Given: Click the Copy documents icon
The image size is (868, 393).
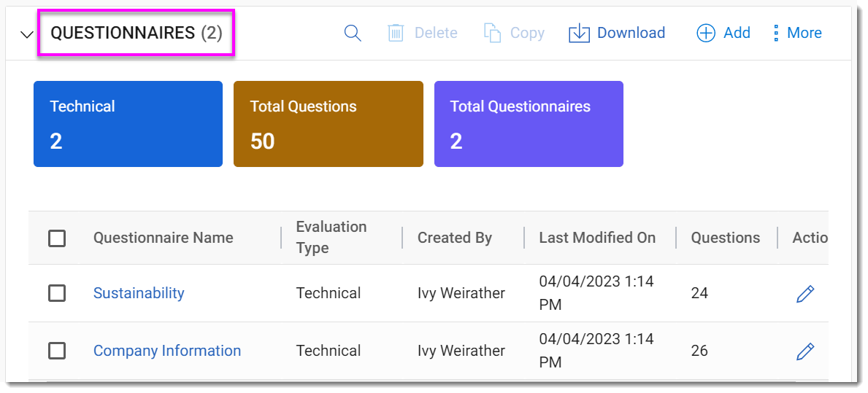Looking at the screenshot, I should coord(493,33).
